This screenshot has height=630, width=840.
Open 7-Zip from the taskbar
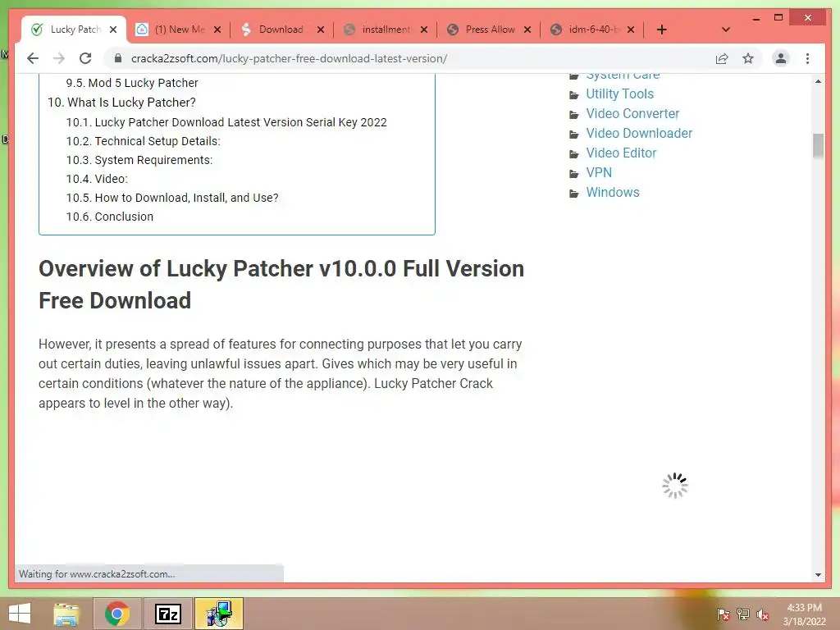tap(168, 614)
